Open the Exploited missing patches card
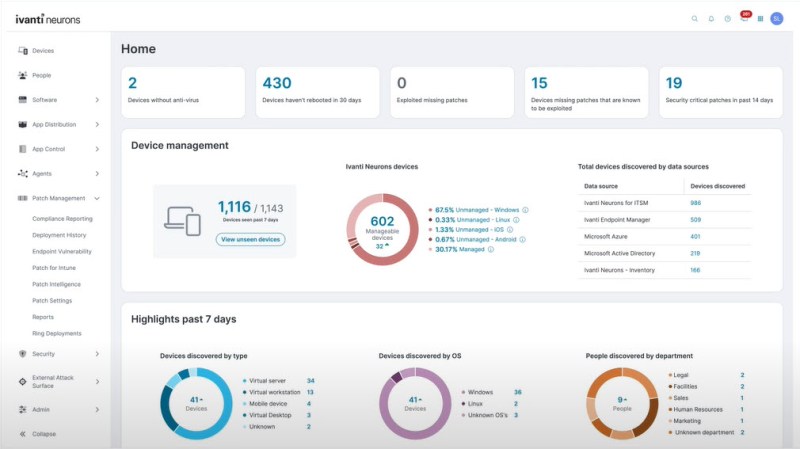The image size is (800, 449). tap(452, 92)
